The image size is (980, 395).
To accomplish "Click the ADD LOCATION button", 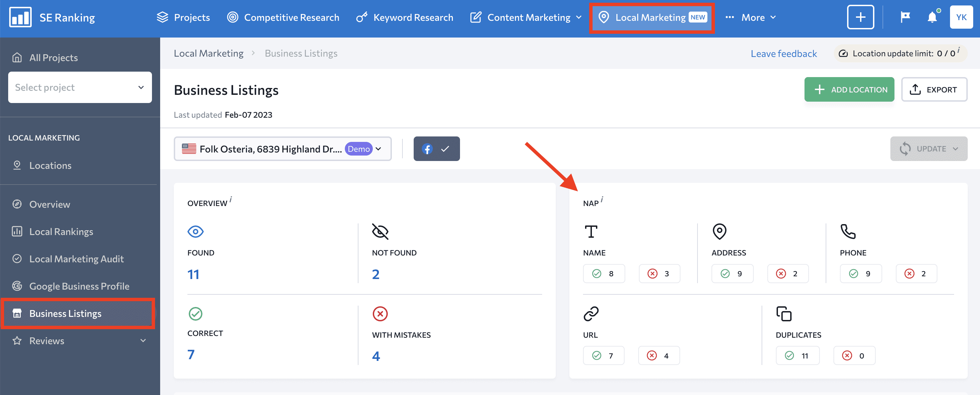I will tap(851, 89).
